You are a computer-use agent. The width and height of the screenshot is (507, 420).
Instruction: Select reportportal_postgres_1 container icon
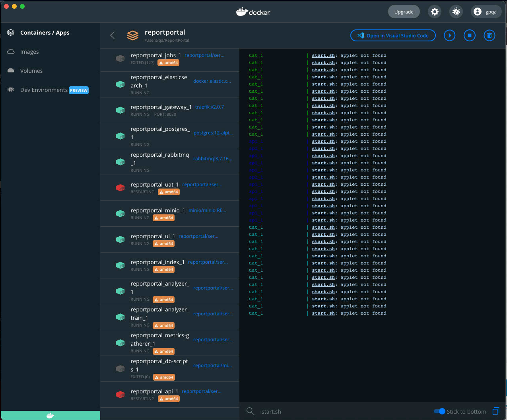(120, 136)
